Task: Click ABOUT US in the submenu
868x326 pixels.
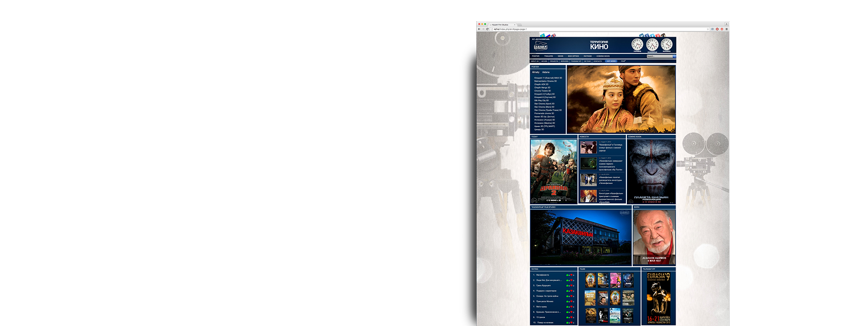Action: tap(535, 61)
